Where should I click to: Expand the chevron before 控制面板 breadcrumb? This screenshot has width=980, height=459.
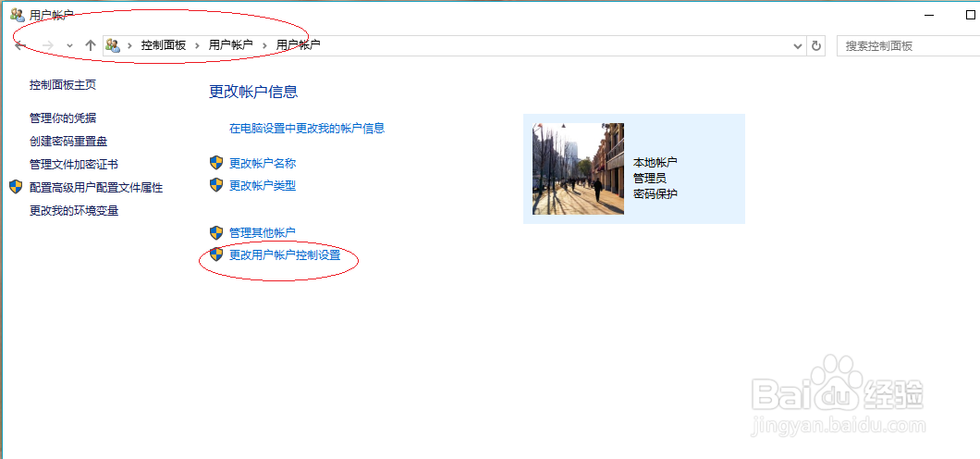130,45
